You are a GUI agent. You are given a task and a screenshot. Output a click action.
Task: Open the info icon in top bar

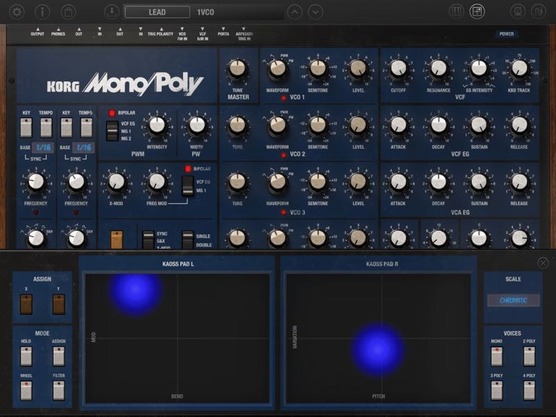(x=42, y=12)
